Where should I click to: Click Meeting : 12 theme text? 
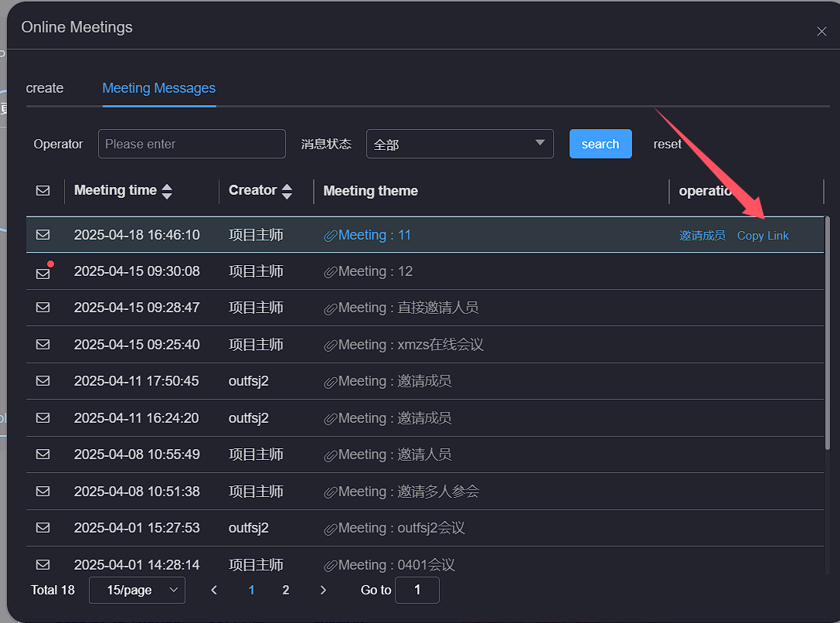point(376,271)
